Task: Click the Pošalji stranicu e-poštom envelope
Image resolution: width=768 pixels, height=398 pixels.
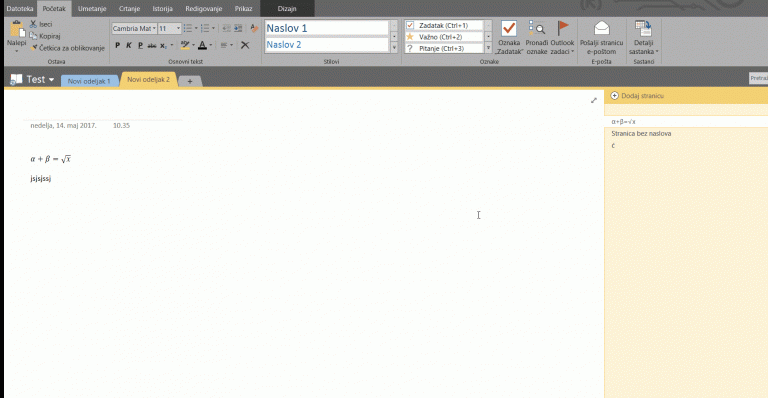Action: 601,28
